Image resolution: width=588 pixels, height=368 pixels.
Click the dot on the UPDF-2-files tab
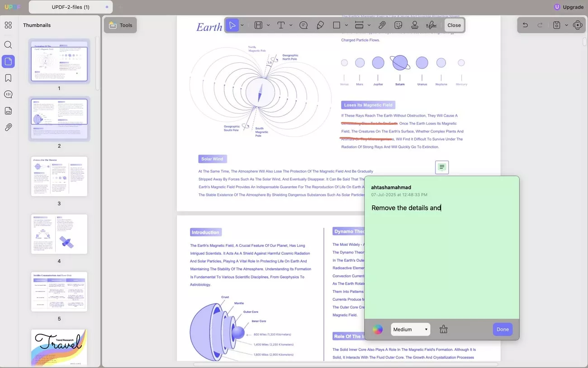pos(107,7)
